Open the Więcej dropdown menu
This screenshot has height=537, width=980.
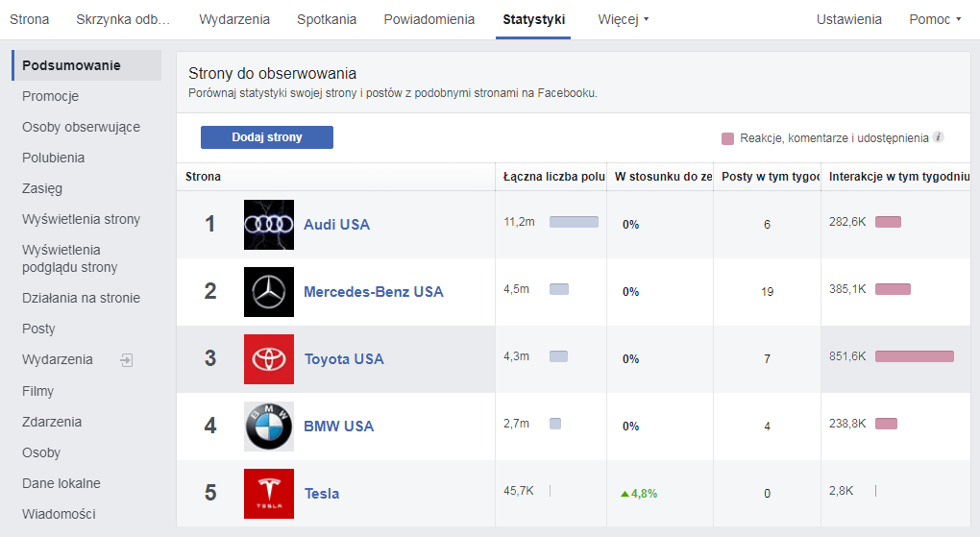point(624,19)
